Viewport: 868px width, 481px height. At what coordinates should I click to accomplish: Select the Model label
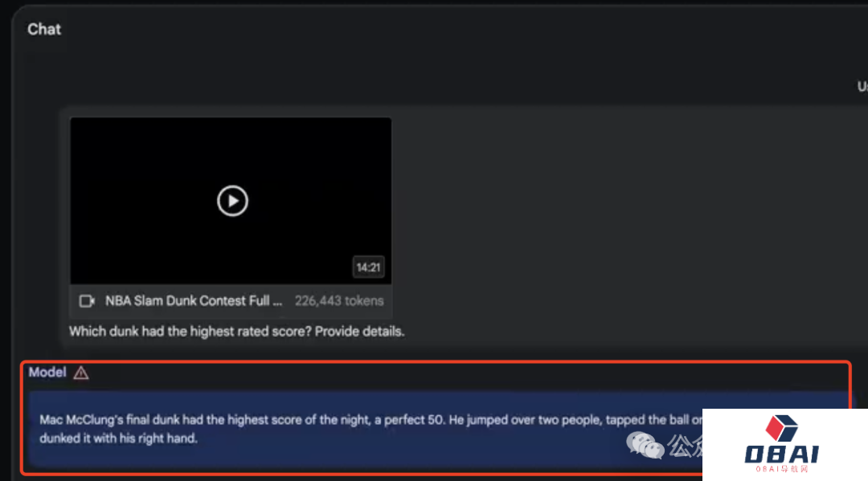[x=47, y=372]
